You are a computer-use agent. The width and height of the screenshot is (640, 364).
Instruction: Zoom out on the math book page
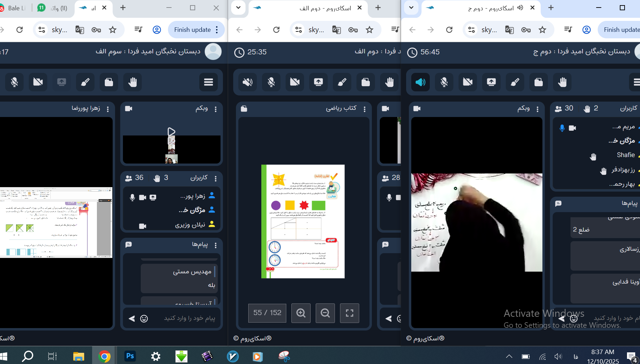(325, 313)
